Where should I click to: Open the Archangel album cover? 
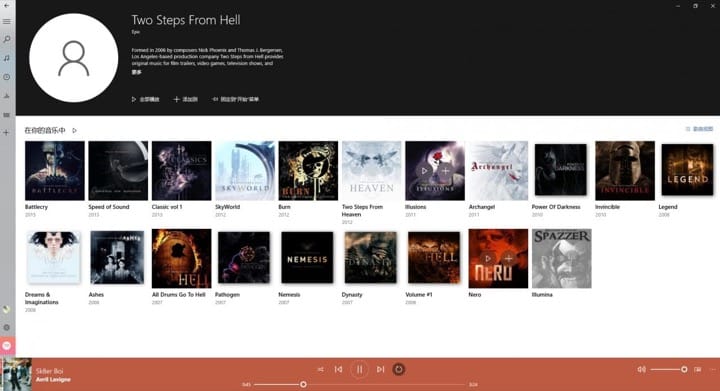(x=498, y=171)
